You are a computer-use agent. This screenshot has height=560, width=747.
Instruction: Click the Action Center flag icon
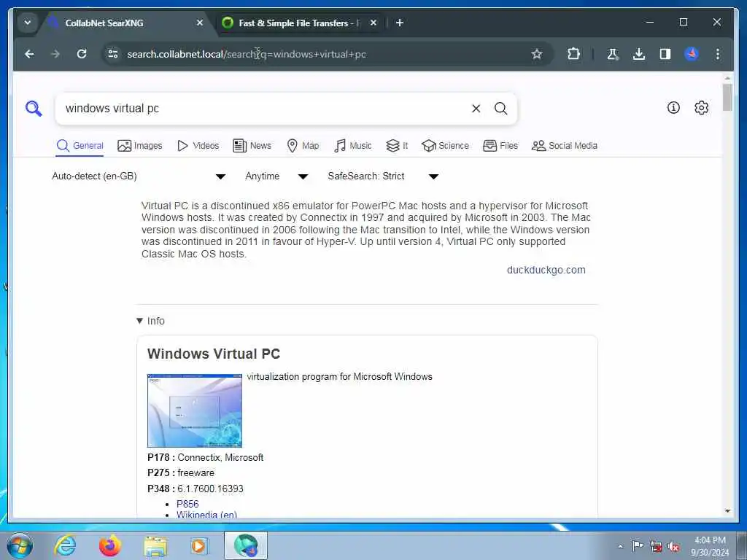click(x=638, y=546)
